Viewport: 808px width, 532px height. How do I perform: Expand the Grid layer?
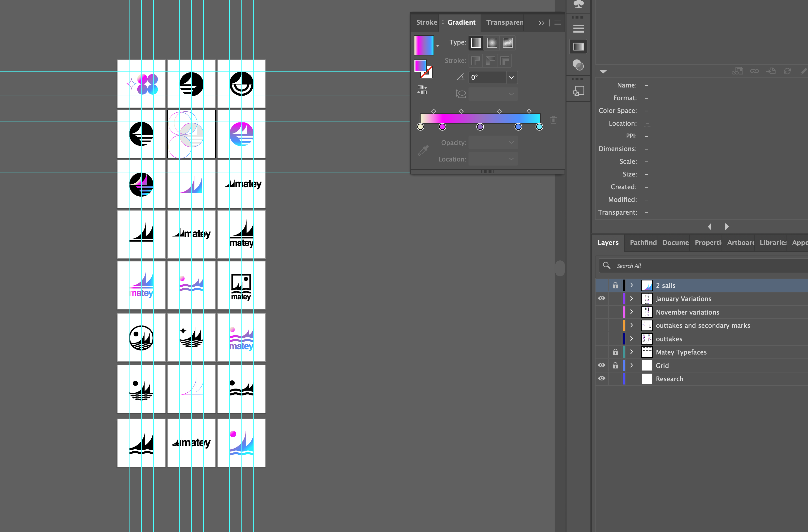click(631, 365)
